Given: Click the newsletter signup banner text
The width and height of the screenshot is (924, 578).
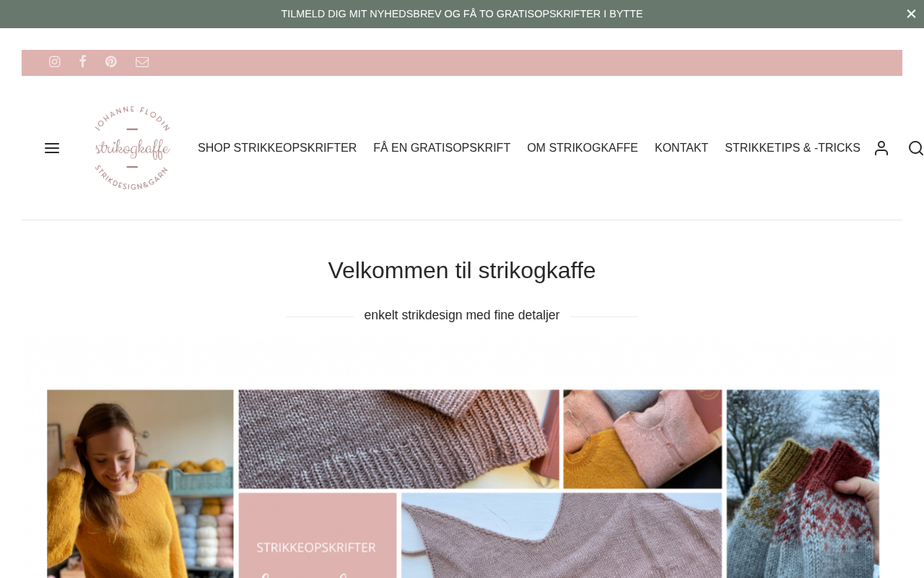Looking at the screenshot, I should [x=462, y=14].
